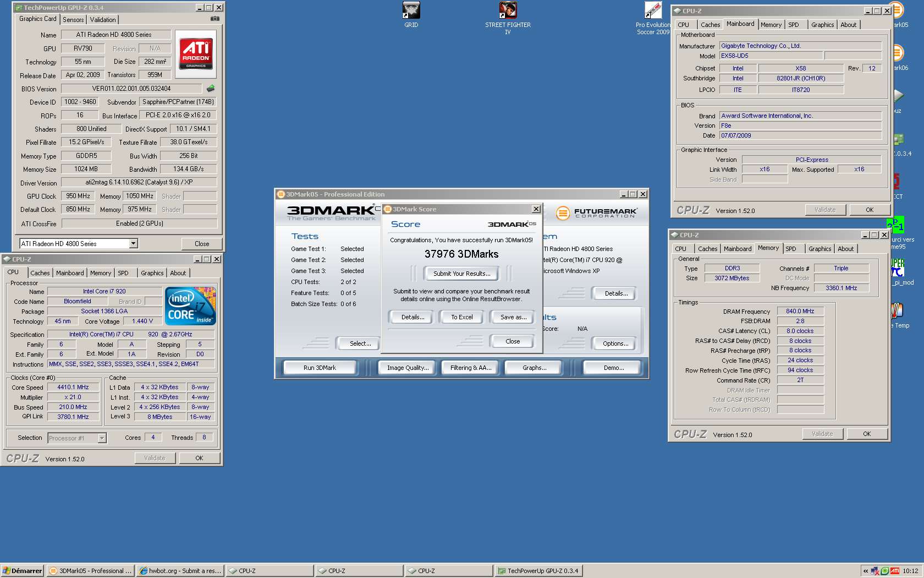The image size is (924, 578).
Task: Open Memory tab in the Mainboard CPU-Z window
Action: [x=771, y=25]
